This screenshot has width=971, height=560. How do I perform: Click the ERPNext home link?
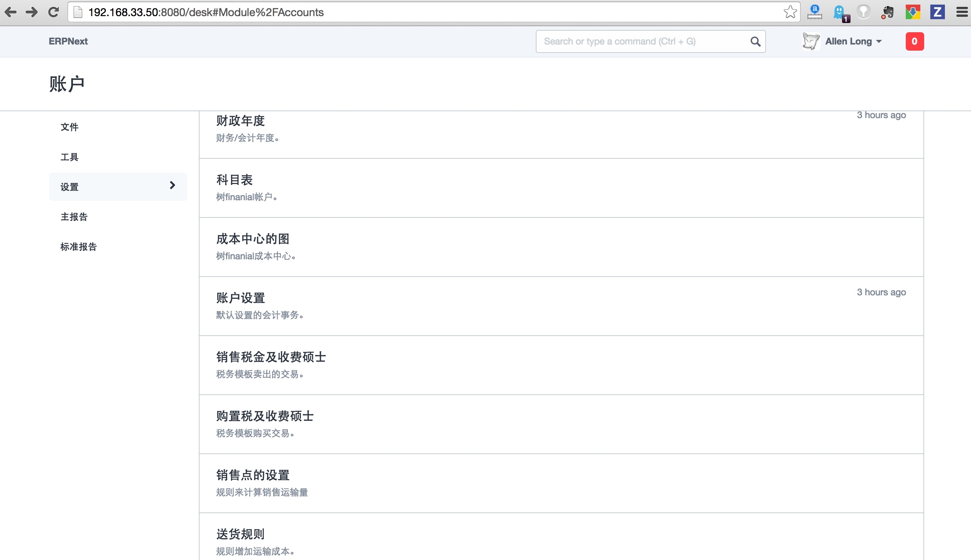pyautogui.click(x=68, y=41)
